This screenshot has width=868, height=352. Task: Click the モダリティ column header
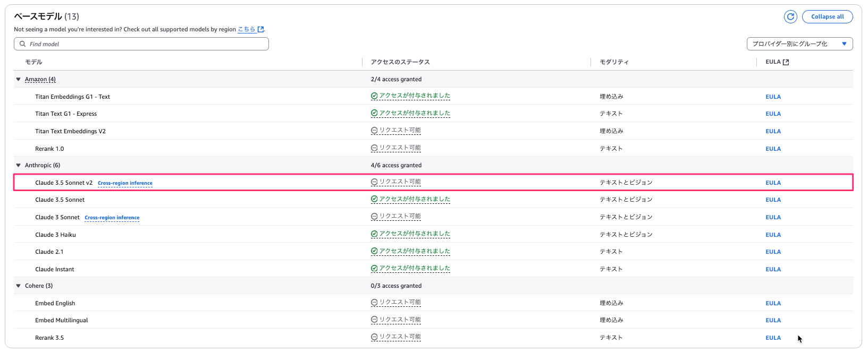pos(614,62)
